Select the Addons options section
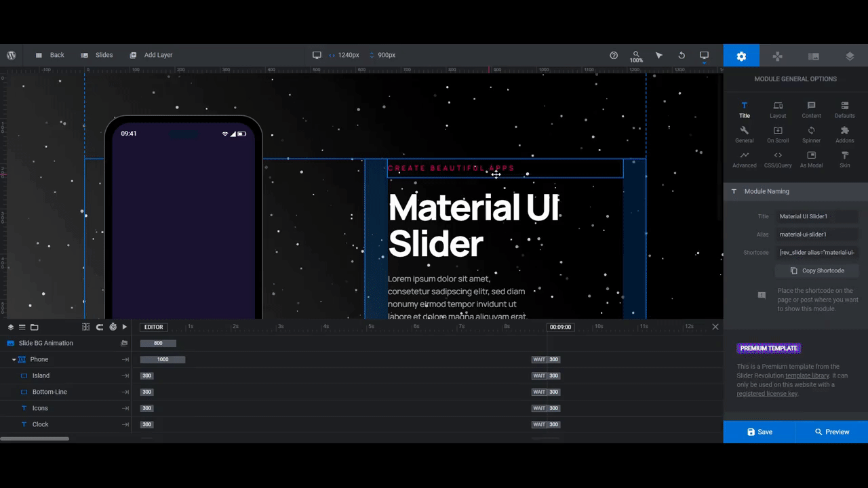 pos(845,135)
